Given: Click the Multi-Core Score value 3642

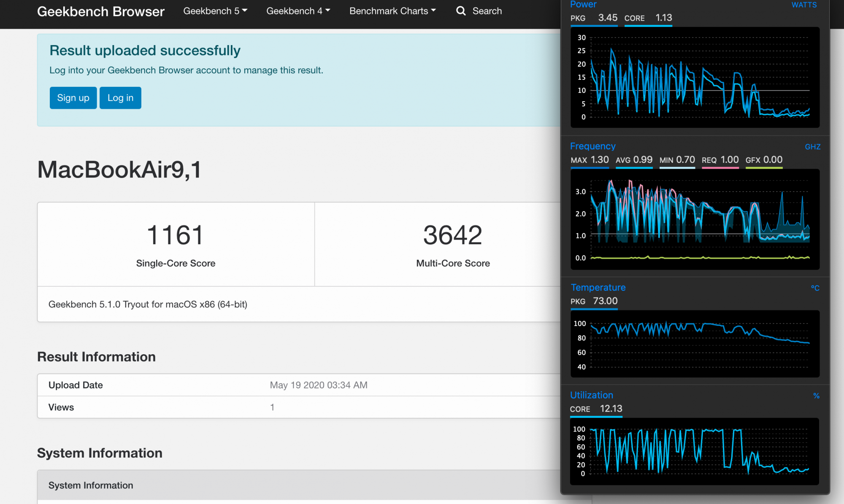Looking at the screenshot, I should coord(452,235).
